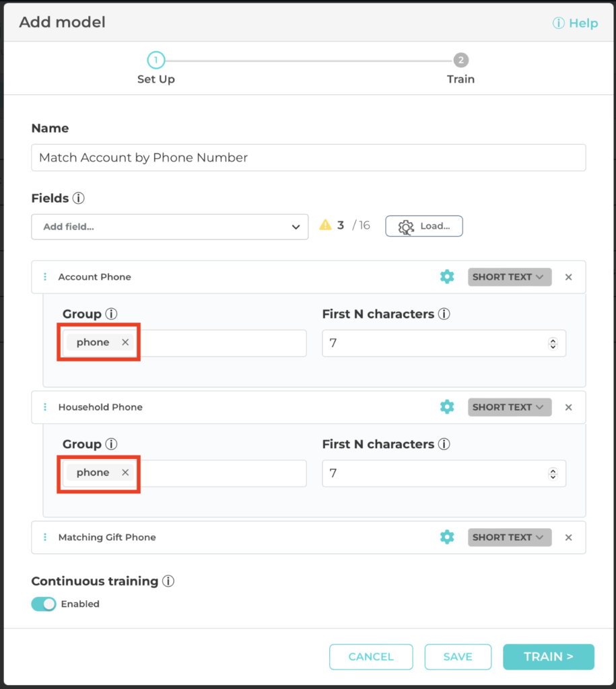Remove the phone tag from Household Phone group

point(125,472)
